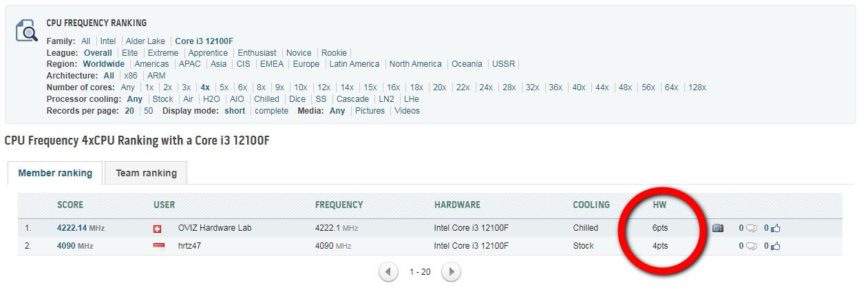
Task: Go to next page with right arrow
Action: click(x=451, y=272)
